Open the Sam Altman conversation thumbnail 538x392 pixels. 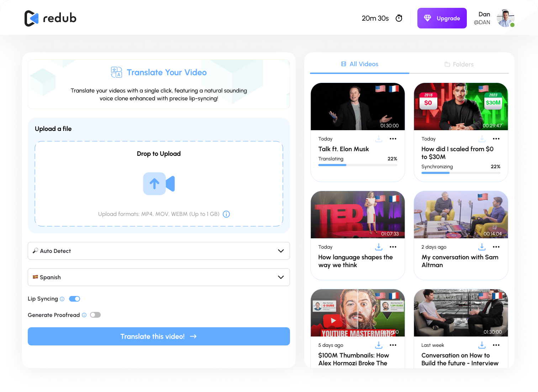tap(461, 214)
